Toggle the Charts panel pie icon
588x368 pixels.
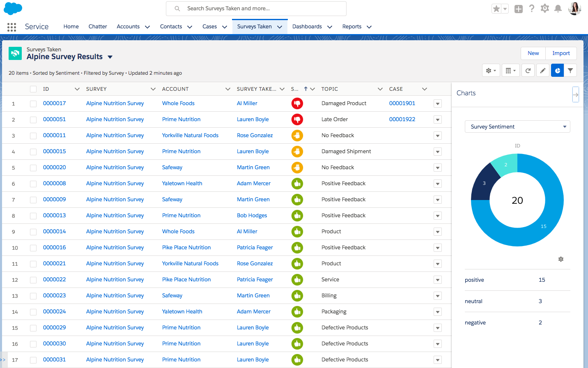pyautogui.click(x=557, y=71)
